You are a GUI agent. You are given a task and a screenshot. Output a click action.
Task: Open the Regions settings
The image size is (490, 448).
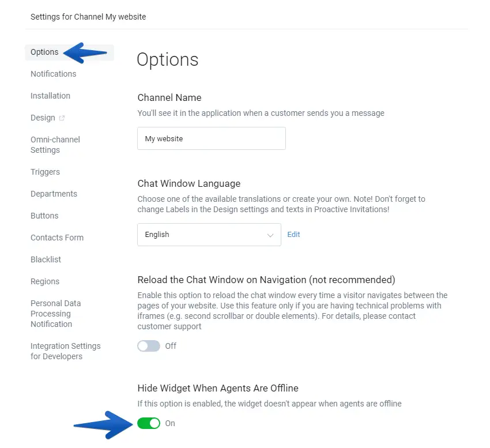(x=45, y=281)
